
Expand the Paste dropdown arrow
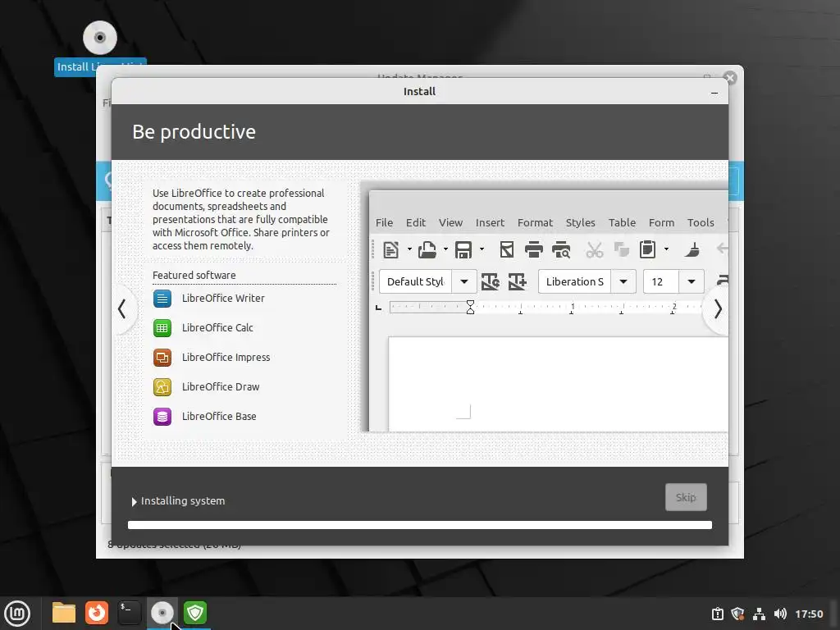666,249
